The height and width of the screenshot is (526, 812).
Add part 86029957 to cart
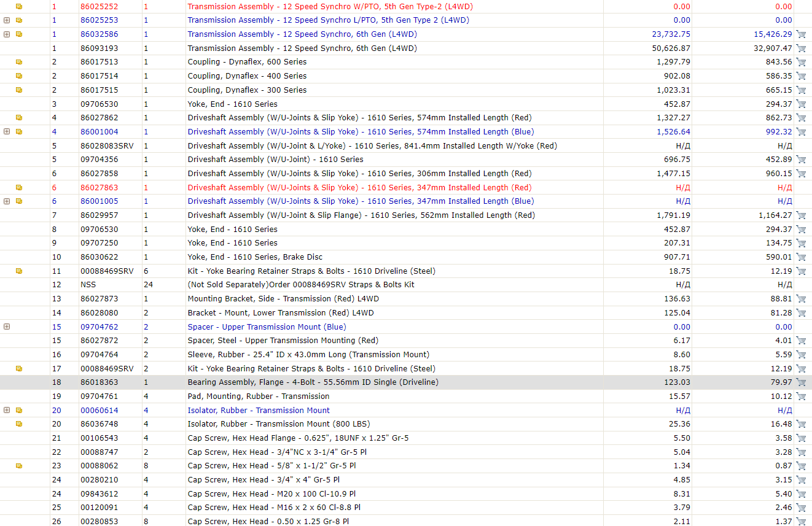(801, 215)
